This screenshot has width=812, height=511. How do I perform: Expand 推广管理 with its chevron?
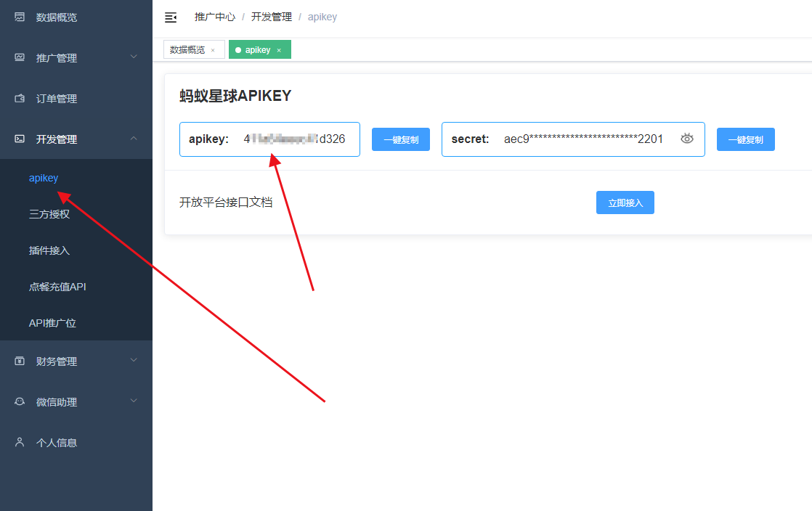click(x=134, y=57)
